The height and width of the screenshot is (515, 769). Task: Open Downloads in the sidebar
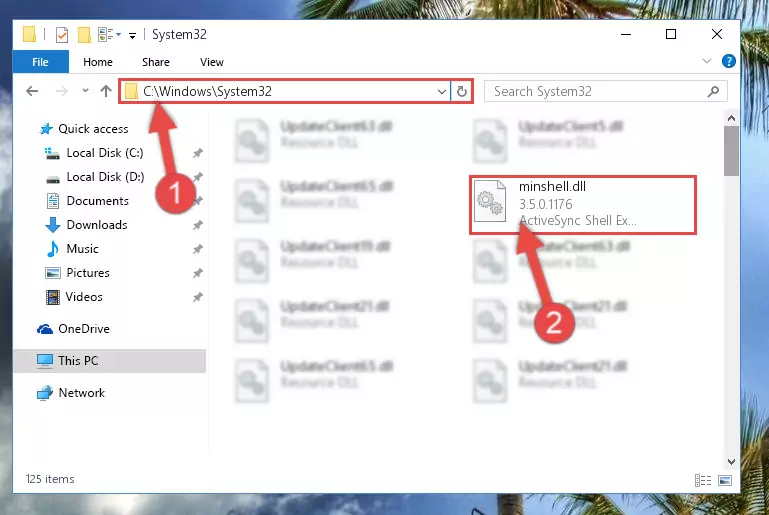coord(97,225)
